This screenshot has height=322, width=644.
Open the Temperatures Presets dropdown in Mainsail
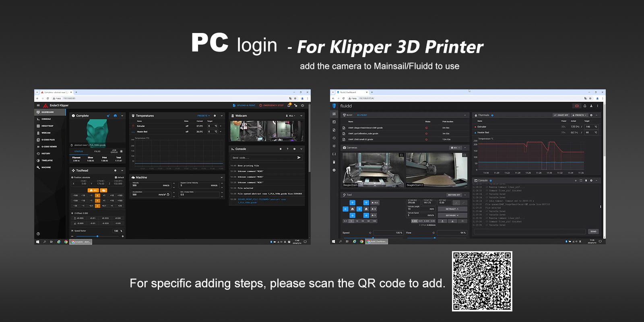point(203,116)
